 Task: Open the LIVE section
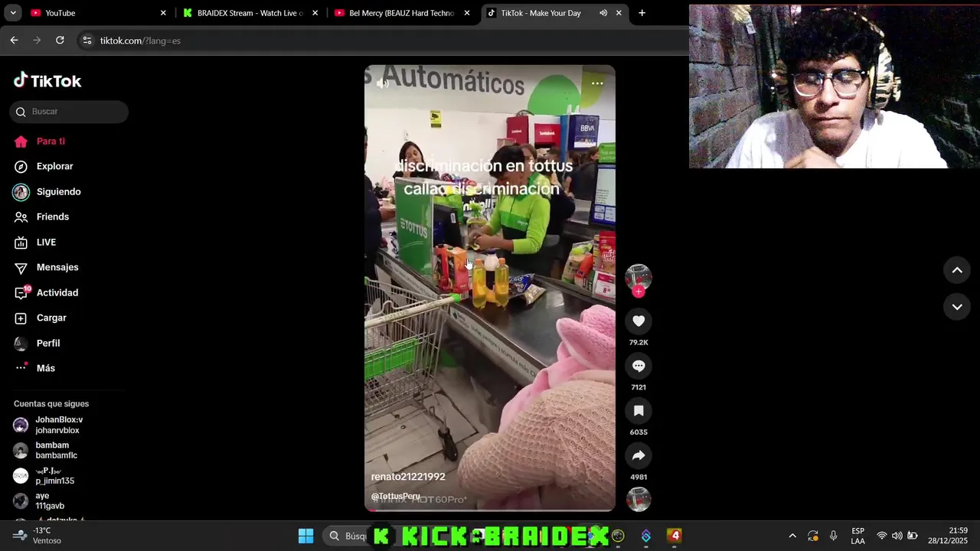click(x=46, y=243)
